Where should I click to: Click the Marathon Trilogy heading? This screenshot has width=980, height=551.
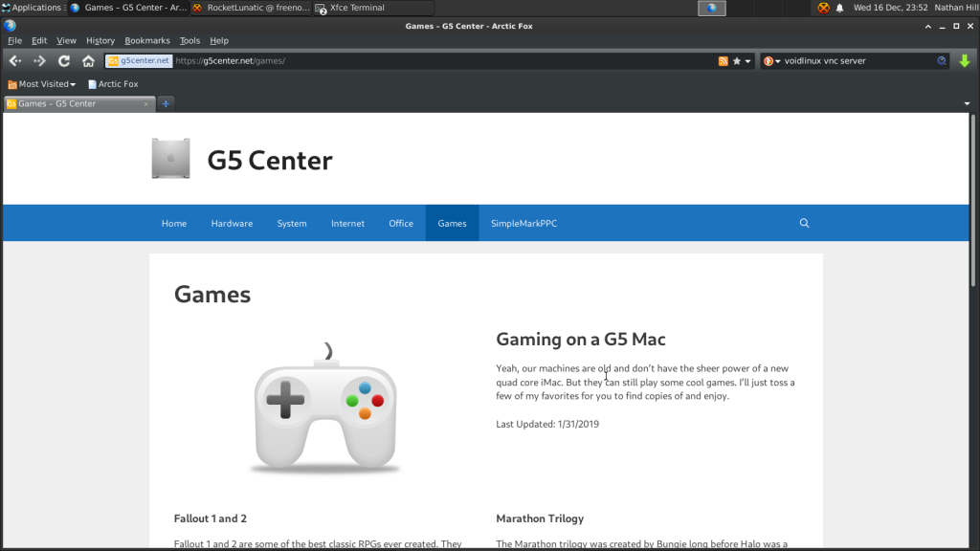(x=540, y=518)
